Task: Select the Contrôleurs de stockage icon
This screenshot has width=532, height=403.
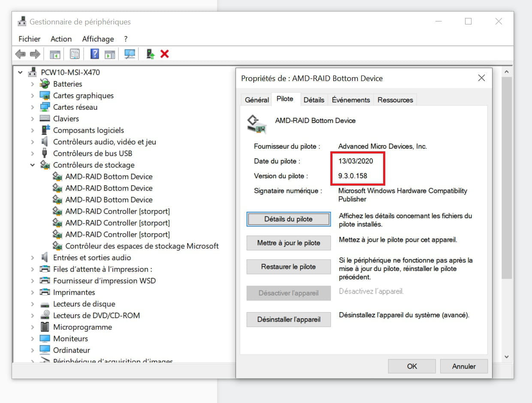Action: point(45,165)
